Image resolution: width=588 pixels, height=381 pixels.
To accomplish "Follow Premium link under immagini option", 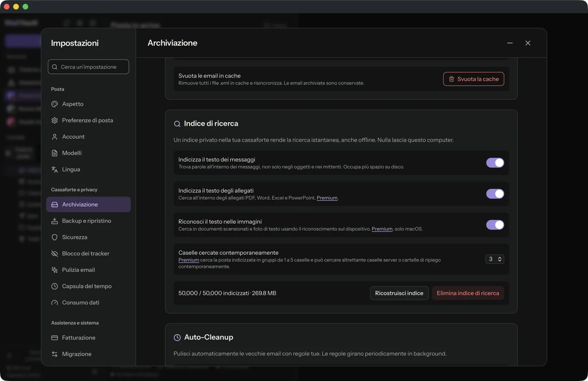I will (382, 229).
